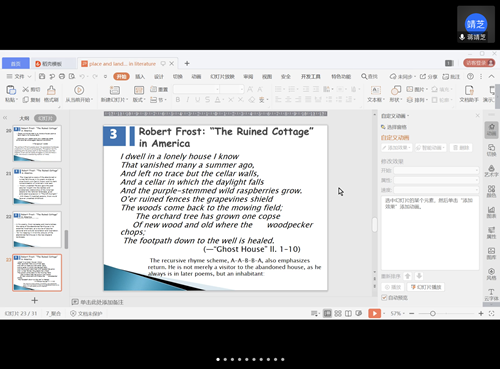This screenshot has width=500, height=369.
Task: Click the reading view book icon
Action: pos(348,313)
